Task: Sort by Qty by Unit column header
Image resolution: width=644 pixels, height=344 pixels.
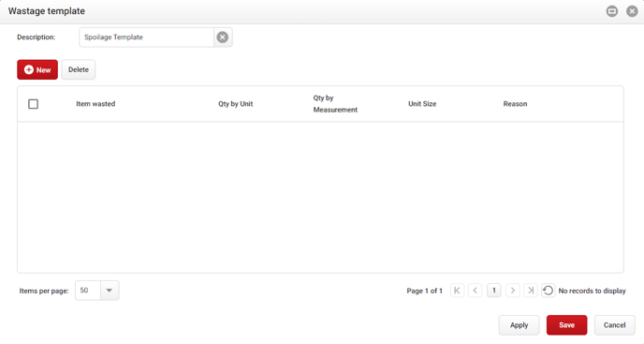Action: [x=235, y=104]
